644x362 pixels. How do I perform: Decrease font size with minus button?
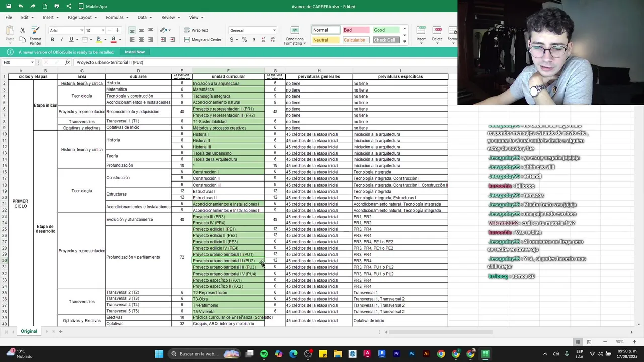point(110,30)
